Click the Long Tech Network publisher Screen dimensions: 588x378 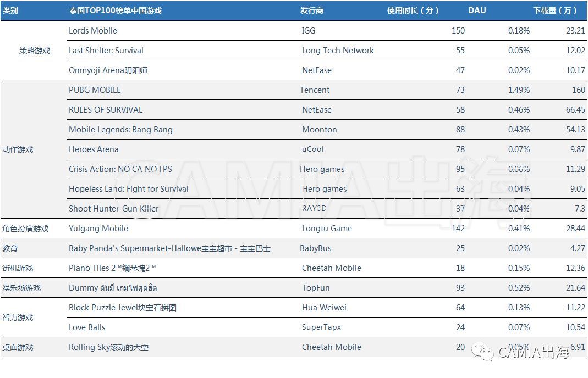point(338,51)
